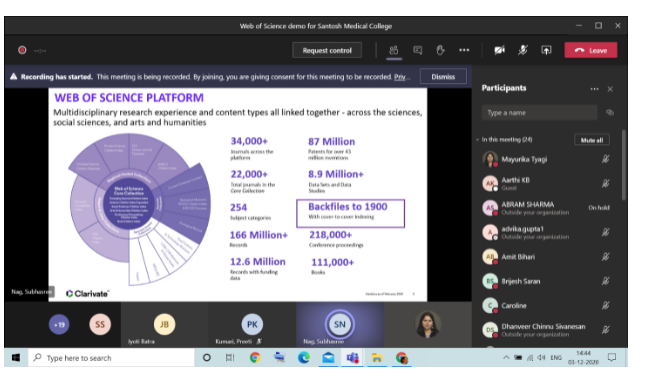This screenshot has width=650, height=378.
Task: Show hidden system tray icons chevron
Action: tap(506, 357)
